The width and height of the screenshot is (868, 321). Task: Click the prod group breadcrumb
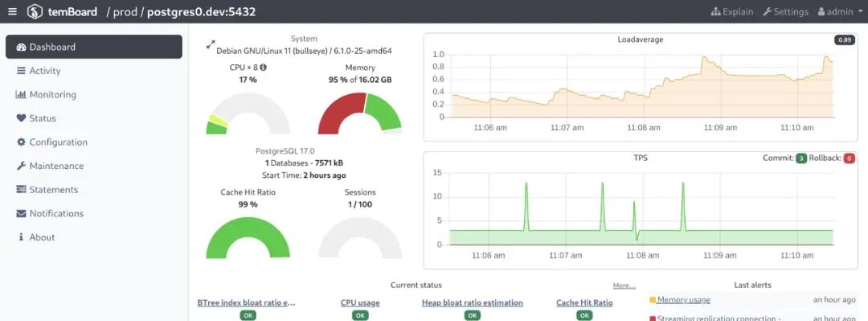(125, 11)
